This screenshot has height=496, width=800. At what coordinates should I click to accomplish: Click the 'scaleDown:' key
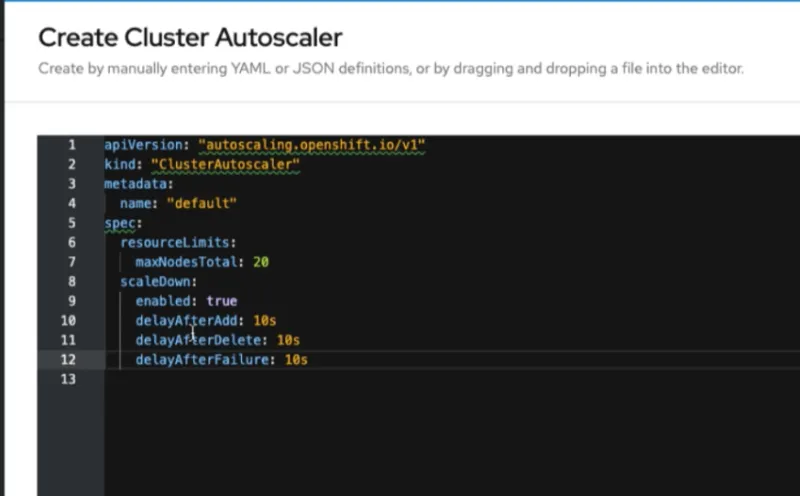coord(159,282)
